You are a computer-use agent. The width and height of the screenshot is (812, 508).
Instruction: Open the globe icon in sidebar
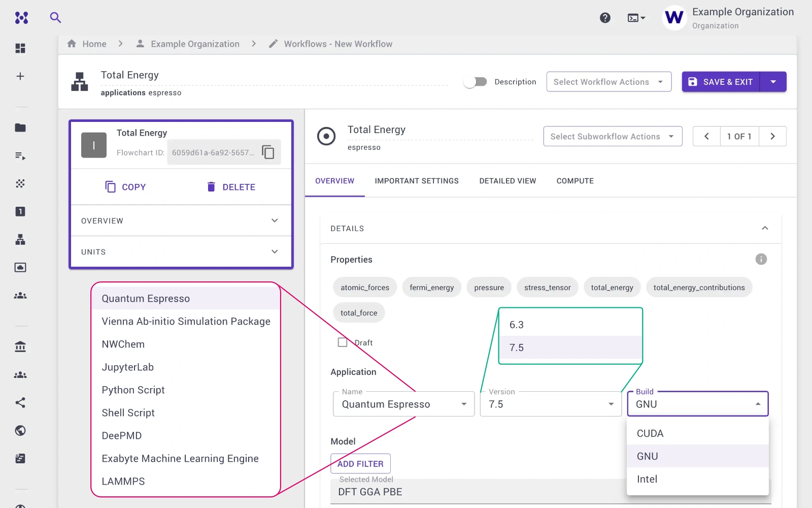pyautogui.click(x=20, y=431)
